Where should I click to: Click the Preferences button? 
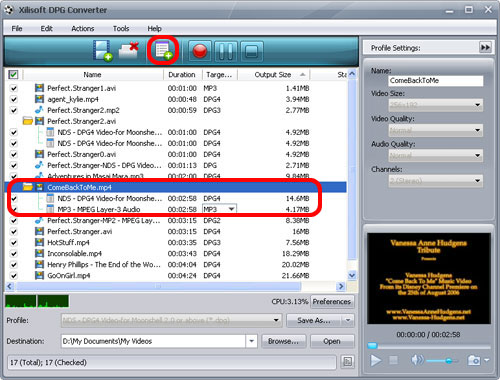(x=332, y=301)
